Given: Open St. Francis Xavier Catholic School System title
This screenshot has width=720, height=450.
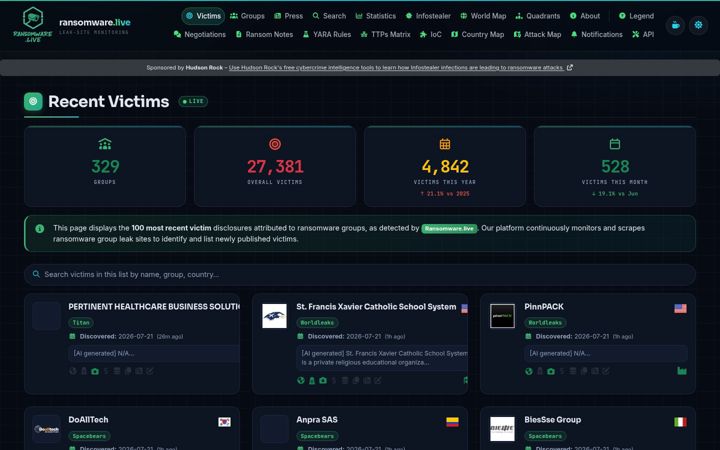Looking at the screenshot, I should click(x=376, y=307).
